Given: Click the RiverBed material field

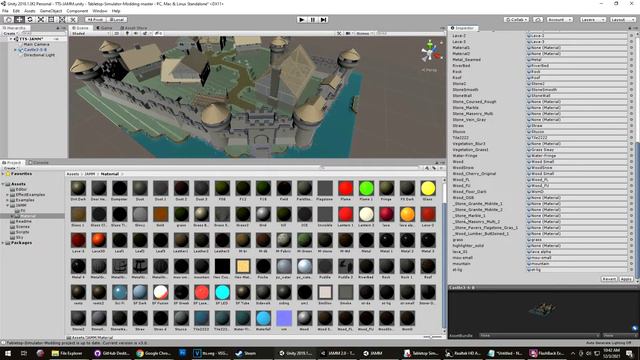Looking at the screenshot, I should click(x=577, y=66).
